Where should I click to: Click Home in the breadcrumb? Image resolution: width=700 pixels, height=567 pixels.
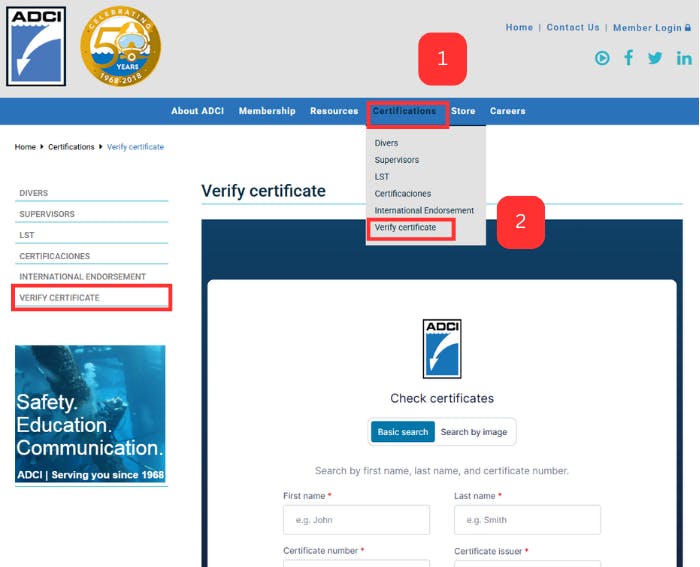point(25,147)
